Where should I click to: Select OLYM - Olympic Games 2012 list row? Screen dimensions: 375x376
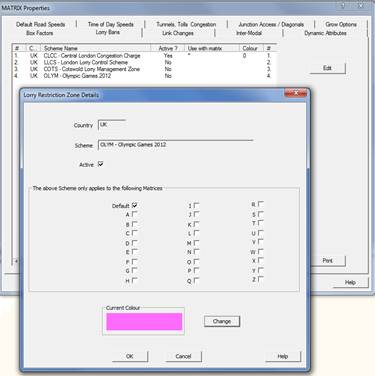coord(143,76)
